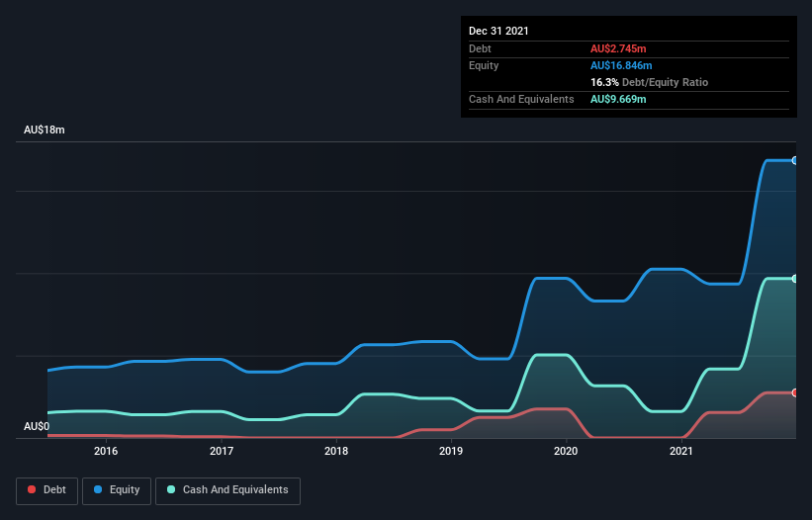Screen dimensions: 812x520
Task: Click the AU$2.745m debt value
Action: [x=618, y=48]
